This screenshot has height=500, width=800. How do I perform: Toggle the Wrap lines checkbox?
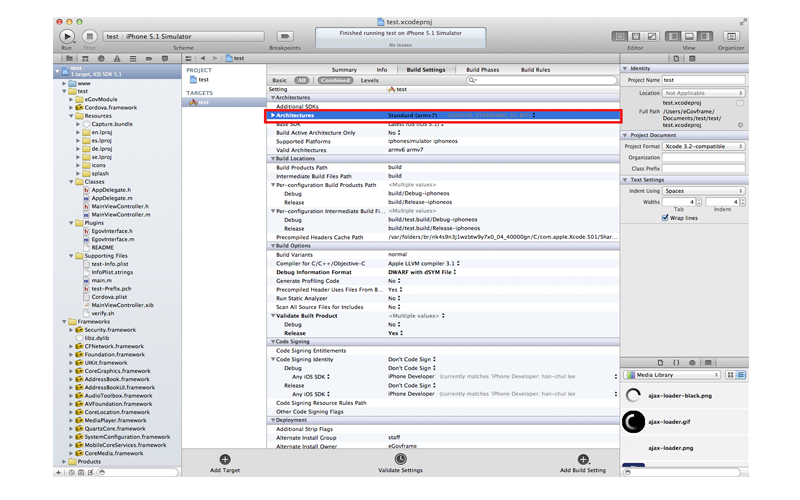[665, 217]
